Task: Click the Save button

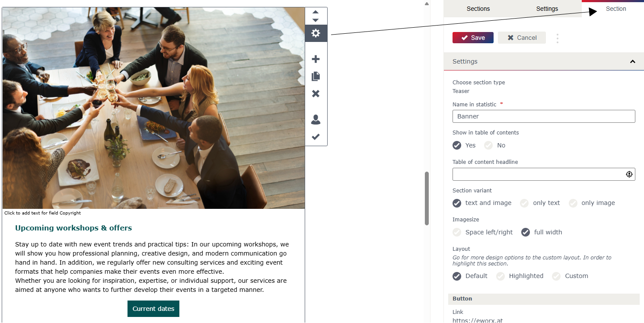Action: [473, 38]
